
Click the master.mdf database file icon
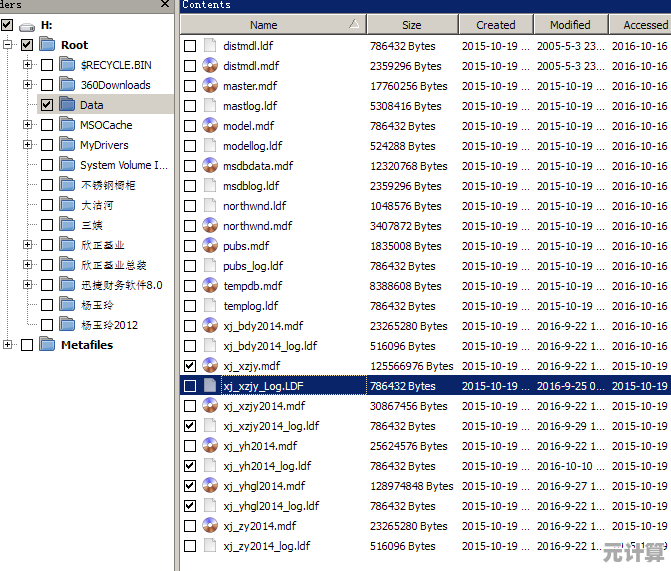click(x=210, y=86)
